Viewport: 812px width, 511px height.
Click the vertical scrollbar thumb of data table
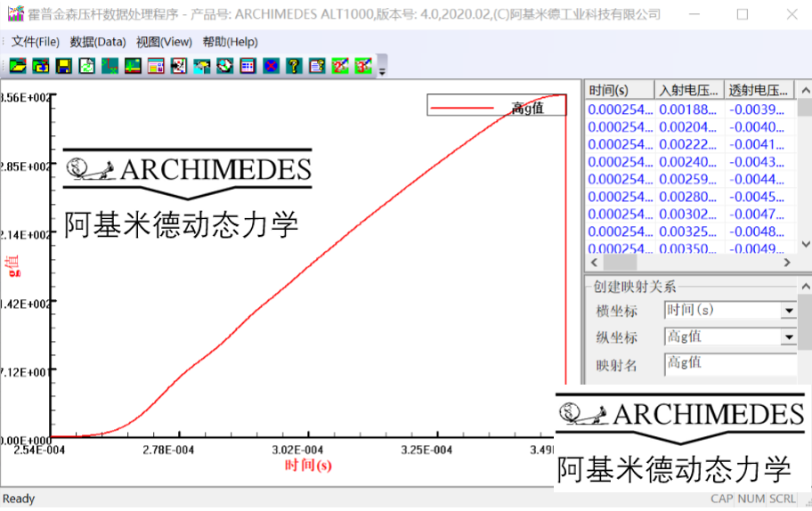[805, 107]
